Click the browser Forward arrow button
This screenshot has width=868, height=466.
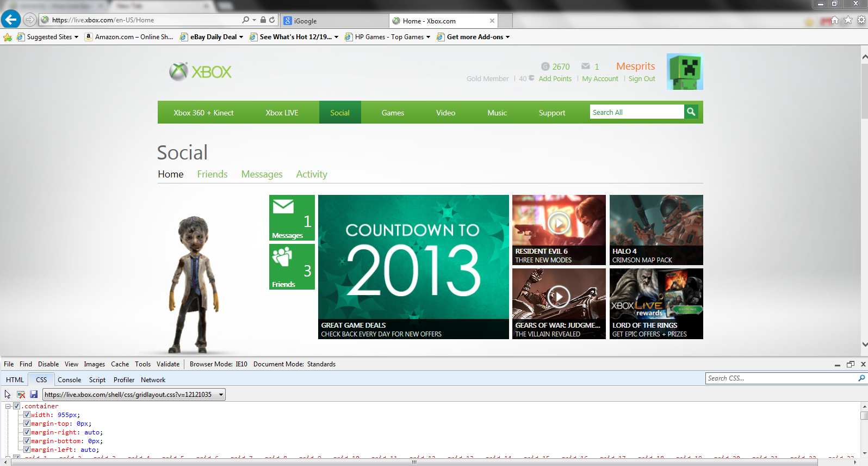pos(30,20)
